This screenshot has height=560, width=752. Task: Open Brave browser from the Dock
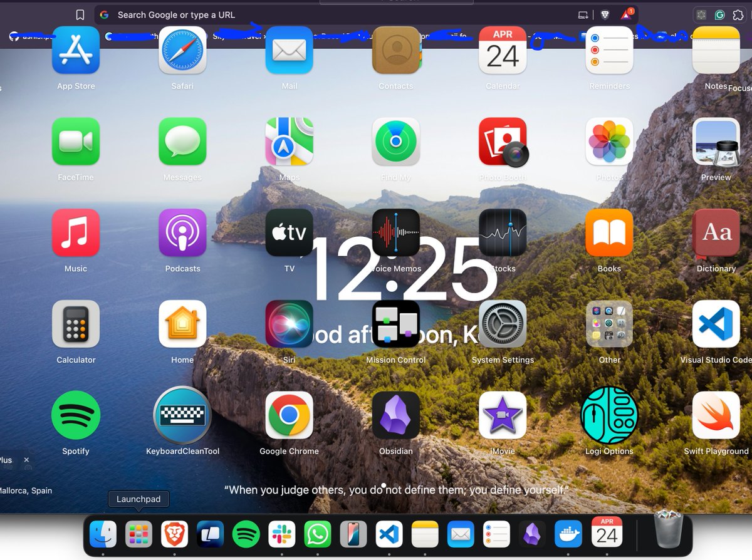[174, 534]
